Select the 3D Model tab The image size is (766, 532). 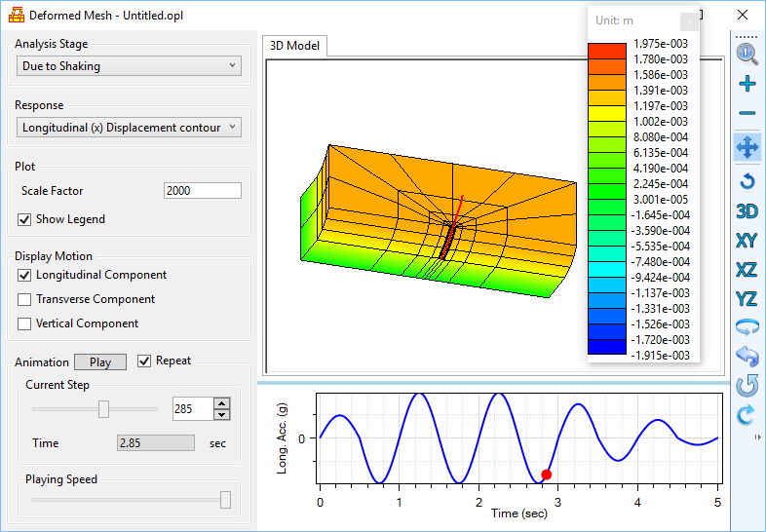296,46
